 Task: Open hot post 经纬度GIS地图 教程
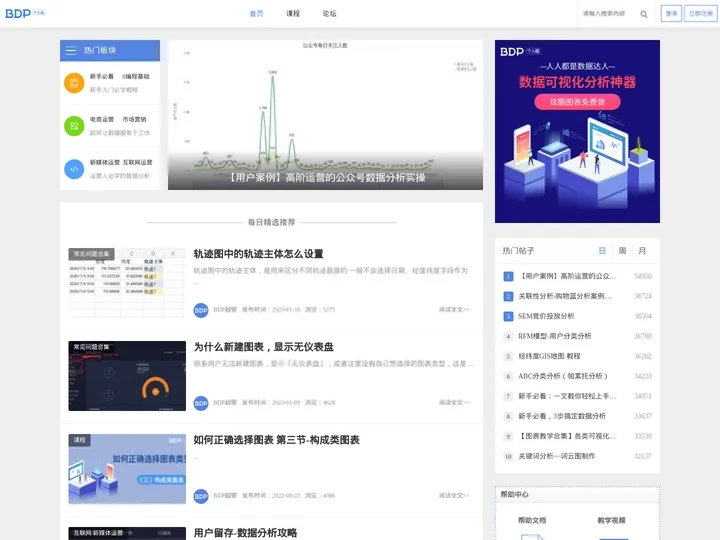point(549,356)
